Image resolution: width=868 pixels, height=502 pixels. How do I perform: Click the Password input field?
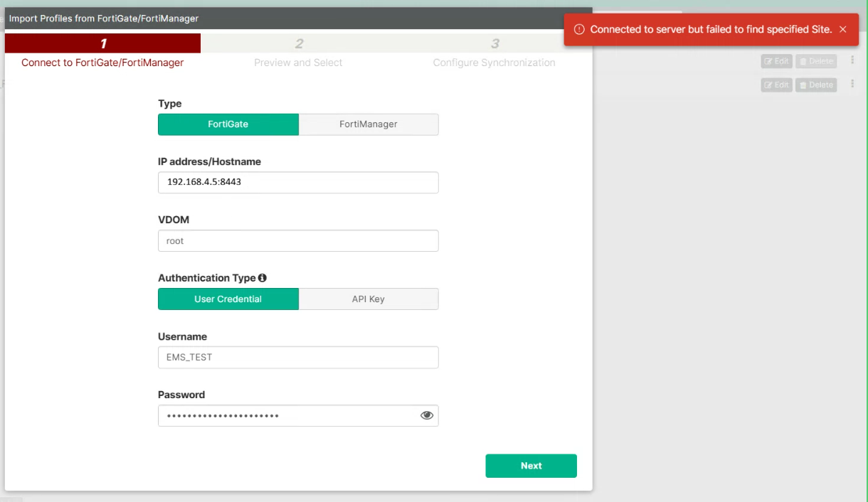(298, 416)
